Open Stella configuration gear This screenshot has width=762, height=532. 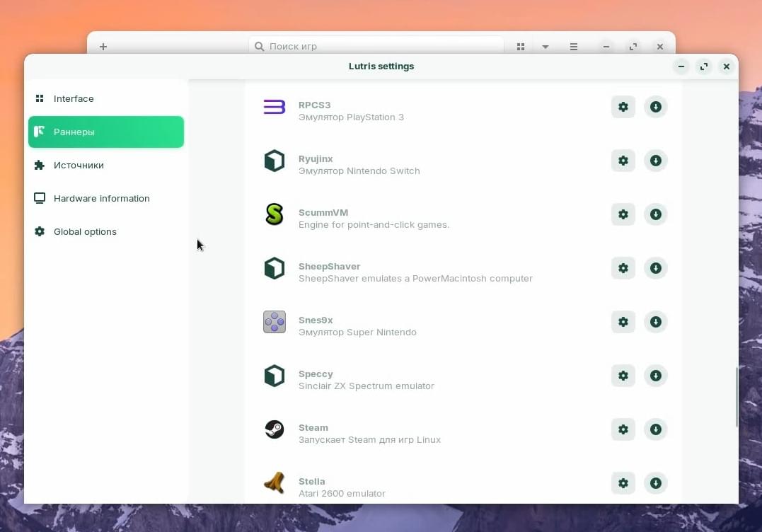pyautogui.click(x=623, y=483)
